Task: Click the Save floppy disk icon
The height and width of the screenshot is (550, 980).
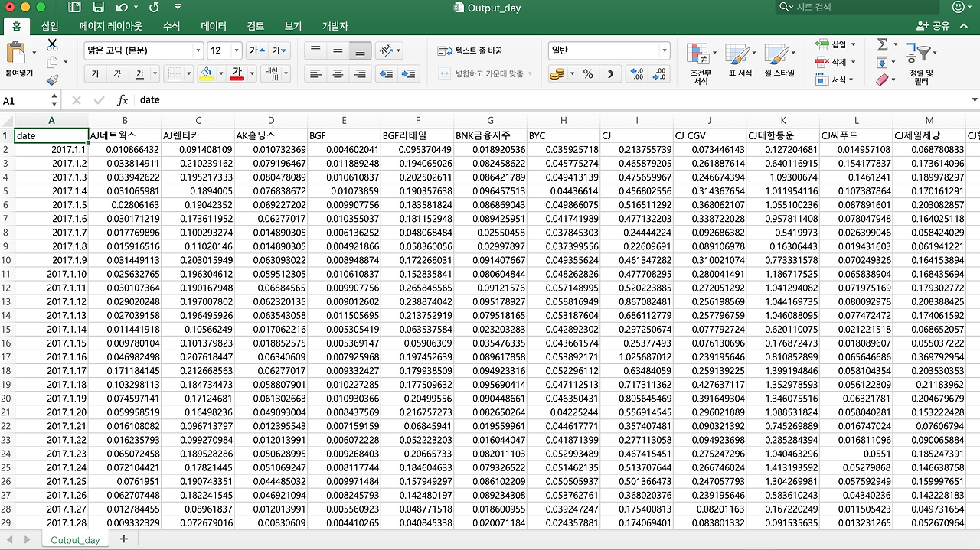Action: pyautogui.click(x=98, y=8)
